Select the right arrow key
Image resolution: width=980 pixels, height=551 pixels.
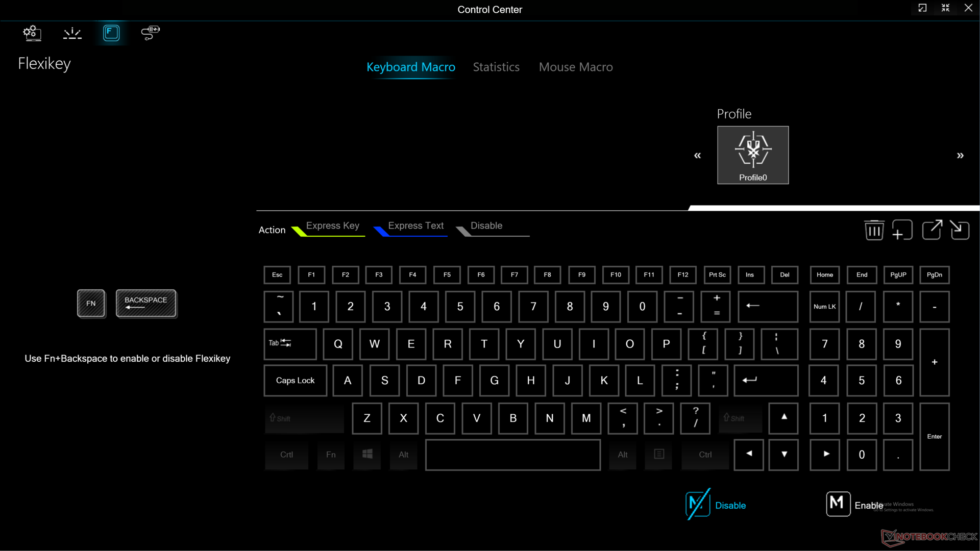pos(825,455)
